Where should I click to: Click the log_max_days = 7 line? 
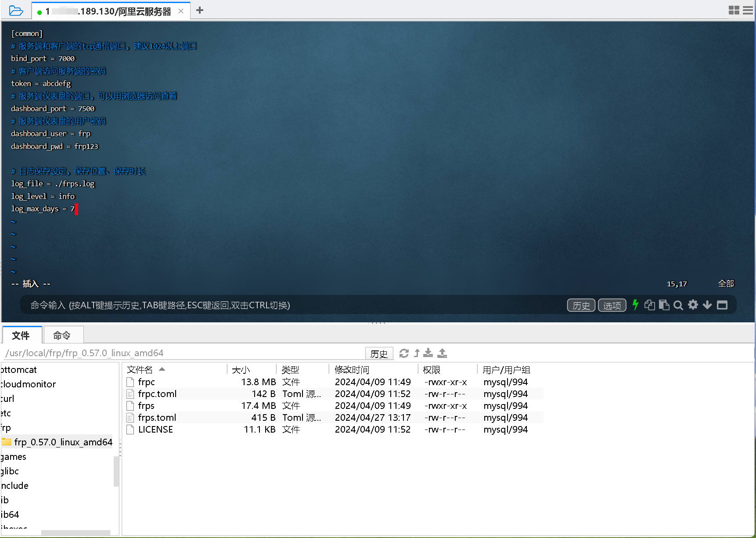click(43, 209)
